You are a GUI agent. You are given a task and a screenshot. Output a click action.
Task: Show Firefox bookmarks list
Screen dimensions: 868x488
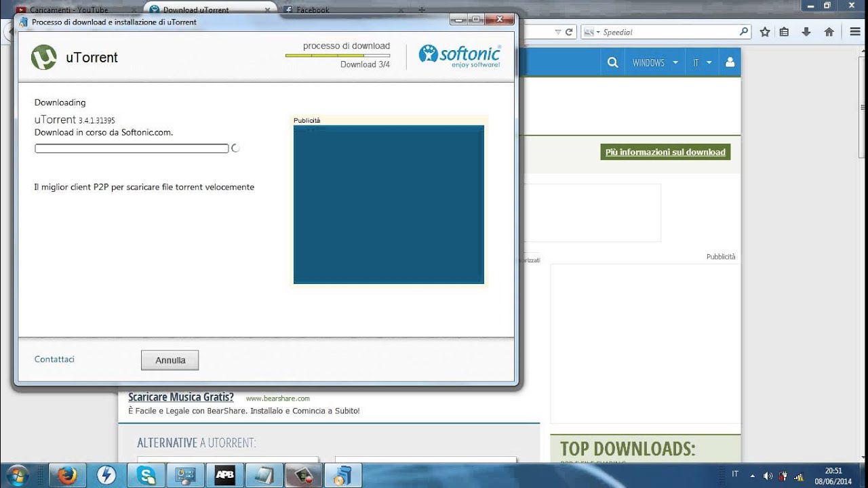click(785, 32)
